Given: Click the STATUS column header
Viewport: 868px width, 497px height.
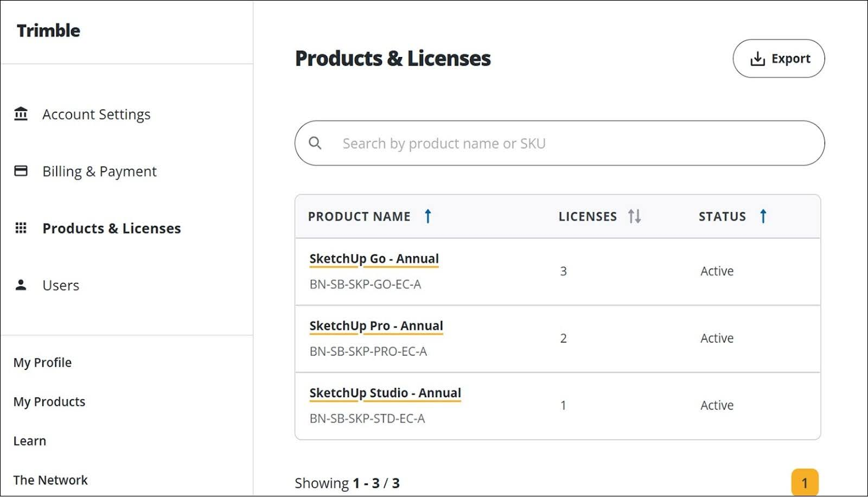Looking at the screenshot, I should tap(722, 216).
